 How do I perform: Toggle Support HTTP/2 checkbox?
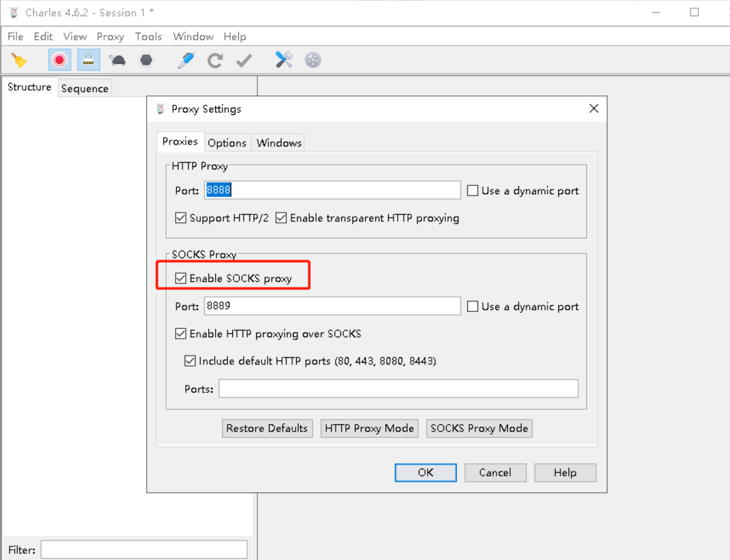click(x=180, y=217)
